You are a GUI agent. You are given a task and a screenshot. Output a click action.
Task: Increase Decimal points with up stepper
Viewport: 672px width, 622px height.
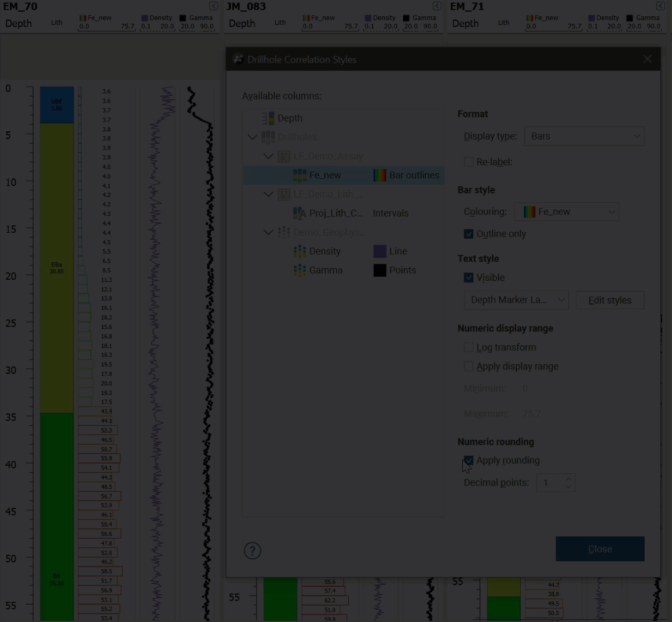[x=568, y=478]
